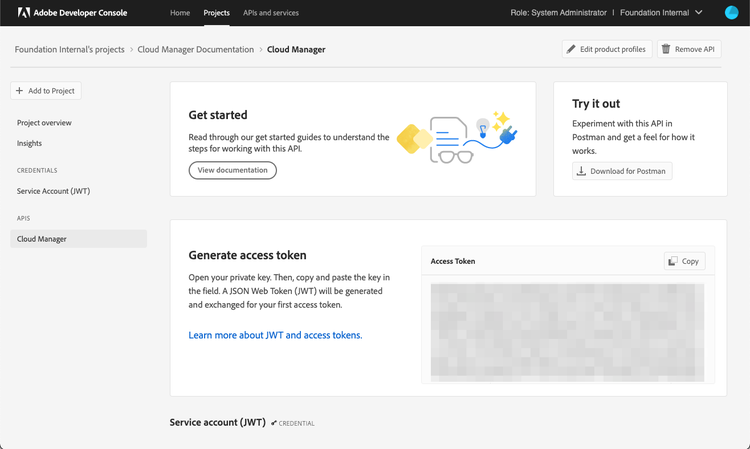The image size is (750, 449).
Task: Open the APIs and services tab
Action: click(271, 13)
